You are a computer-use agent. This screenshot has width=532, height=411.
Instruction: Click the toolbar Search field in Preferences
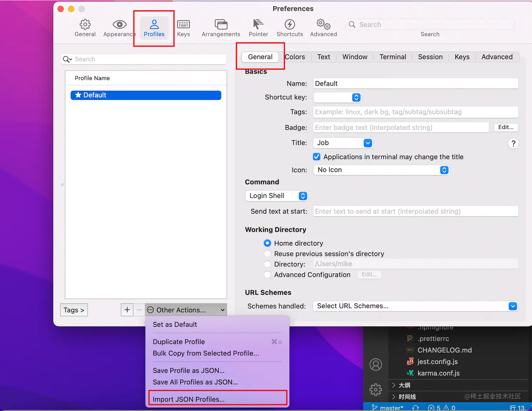pos(430,25)
